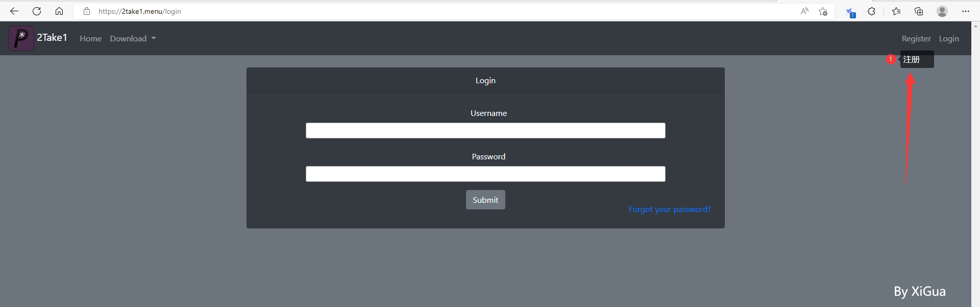Open the Register page
Viewport: 980px width, 307px height.
point(916,39)
